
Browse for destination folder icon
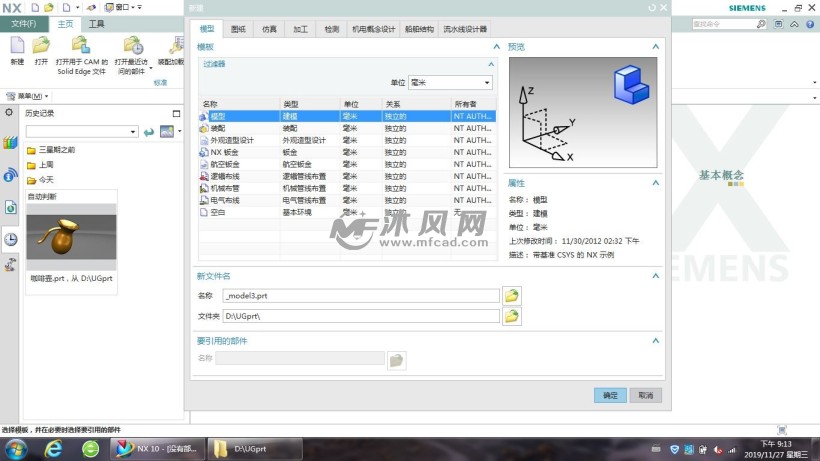point(511,316)
